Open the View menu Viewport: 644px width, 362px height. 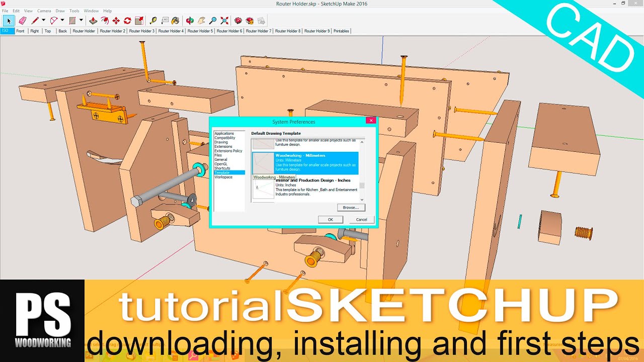28,11
